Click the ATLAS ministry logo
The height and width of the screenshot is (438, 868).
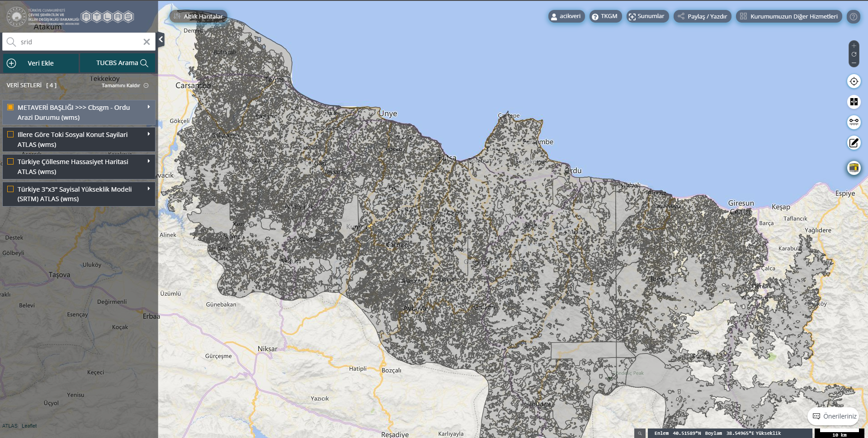pyautogui.click(x=70, y=17)
